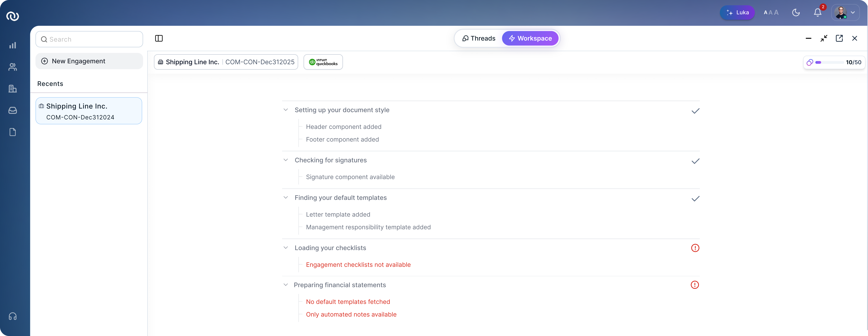
Task: Click the notifications bell icon
Action: pyautogui.click(x=817, y=12)
